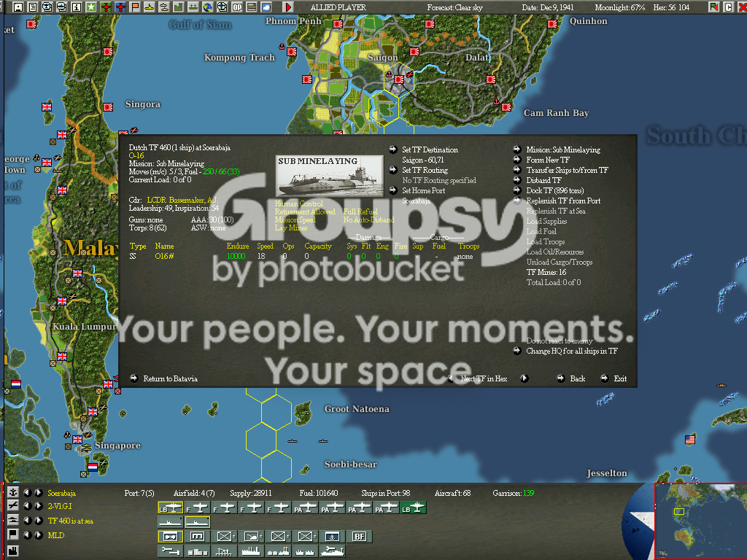Go to next base with arrow beside Soerabaja
Image resolution: width=747 pixels, height=560 pixels.
tap(39, 493)
